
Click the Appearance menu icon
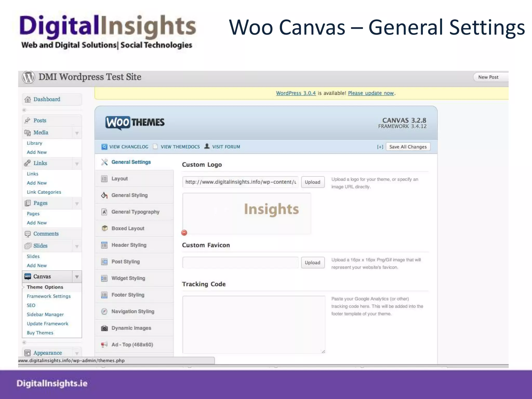point(28,353)
